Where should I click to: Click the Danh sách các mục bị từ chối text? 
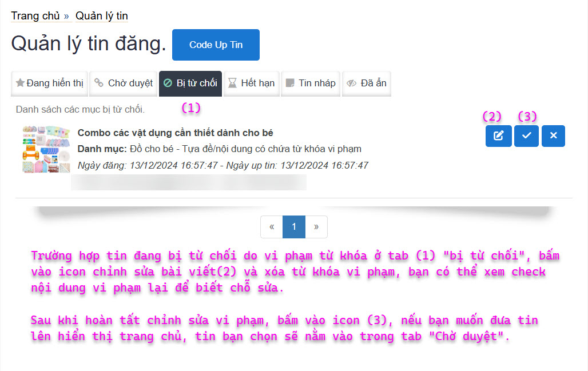(80, 109)
